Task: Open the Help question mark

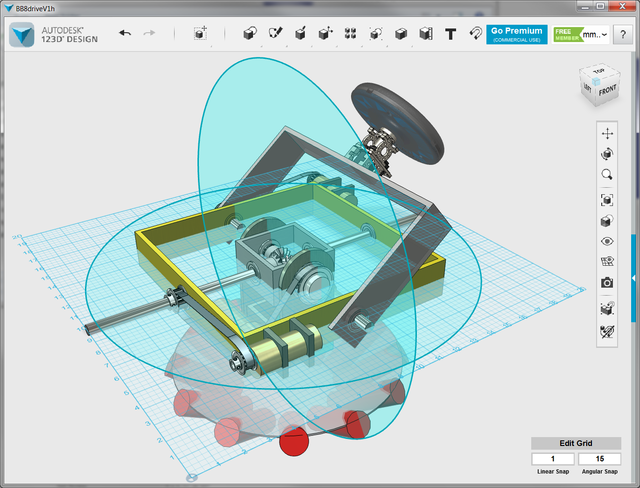Action: (x=622, y=35)
